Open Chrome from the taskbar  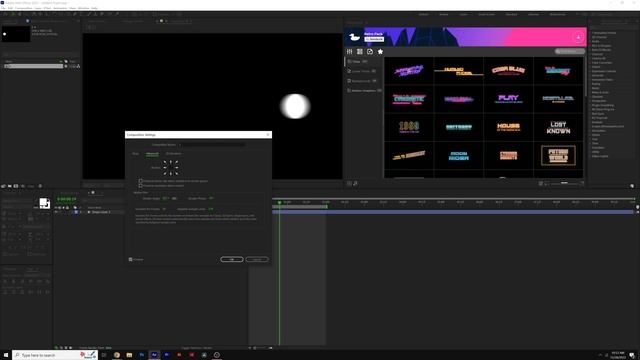click(x=117, y=355)
